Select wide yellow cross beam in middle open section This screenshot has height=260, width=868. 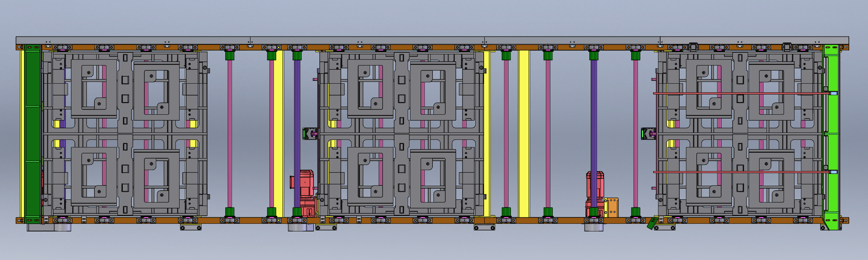coord(524,134)
